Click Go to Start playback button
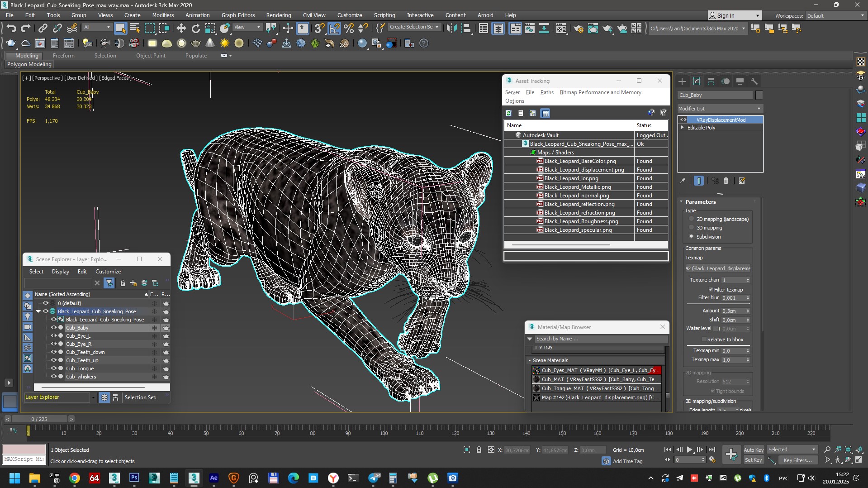This screenshot has width=868, height=488. (668, 450)
